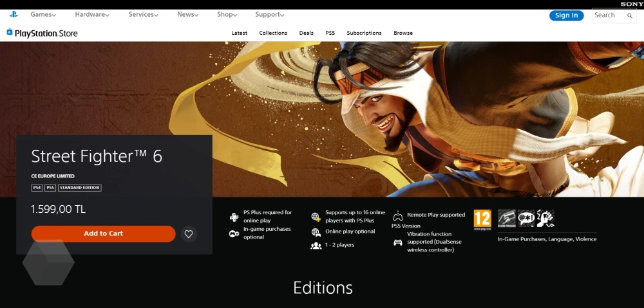The image size is (644, 308).
Task: Click the PlayStation logo icon
Action: (x=14, y=14)
